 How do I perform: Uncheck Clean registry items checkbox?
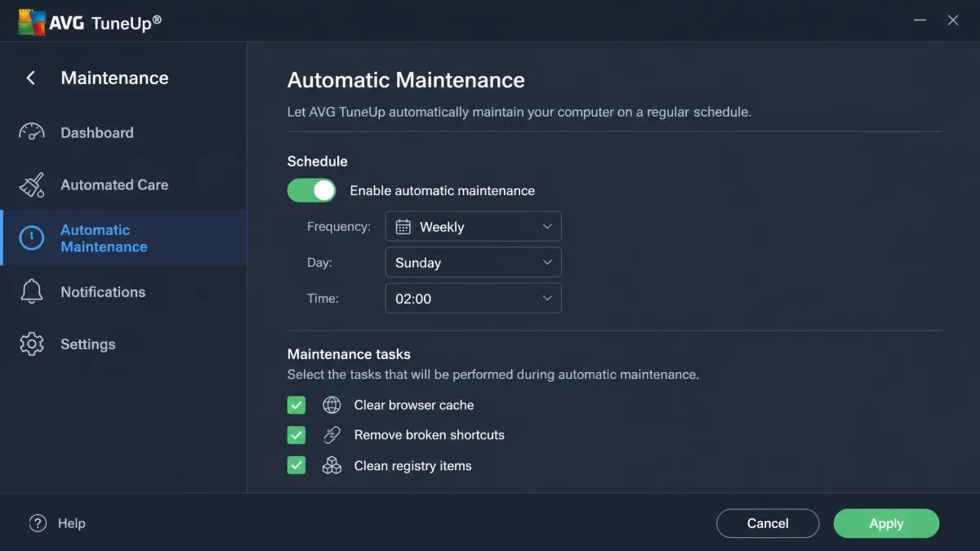296,465
